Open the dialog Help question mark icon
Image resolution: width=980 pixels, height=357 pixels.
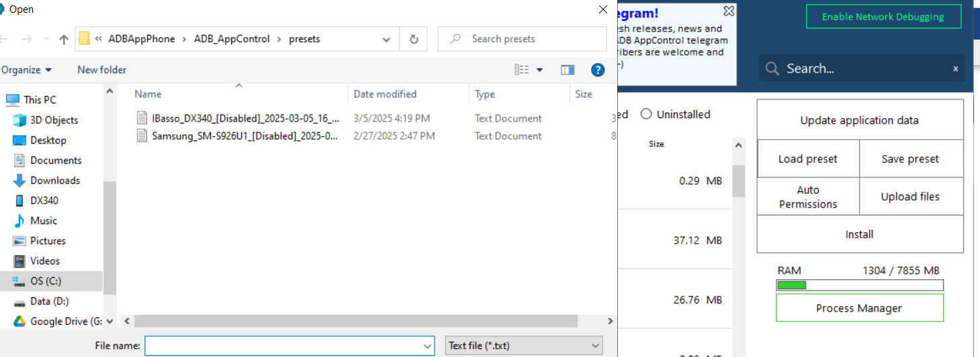click(598, 70)
